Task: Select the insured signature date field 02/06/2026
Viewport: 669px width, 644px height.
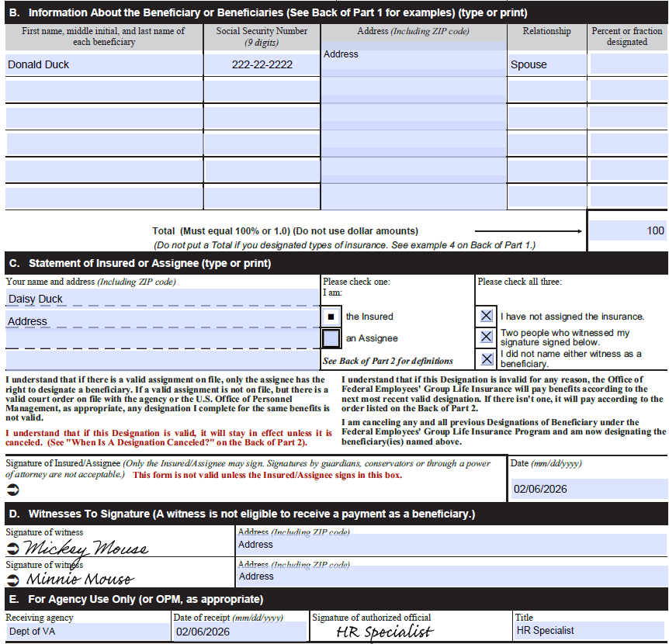Action: tap(589, 489)
